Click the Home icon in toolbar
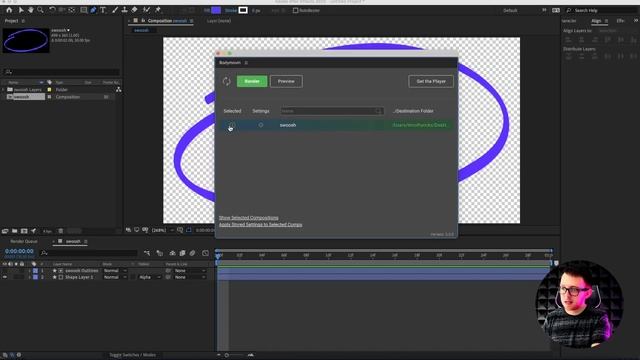This screenshot has width=640, height=360. [x=9, y=10]
